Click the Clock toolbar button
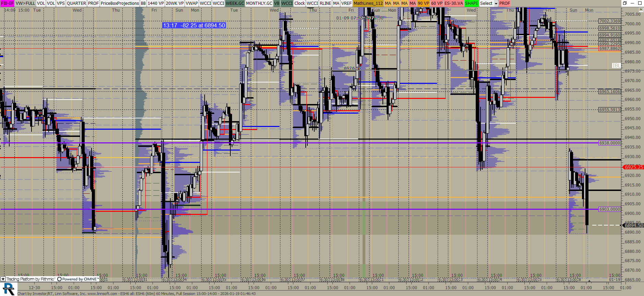 (x=299, y=3)
